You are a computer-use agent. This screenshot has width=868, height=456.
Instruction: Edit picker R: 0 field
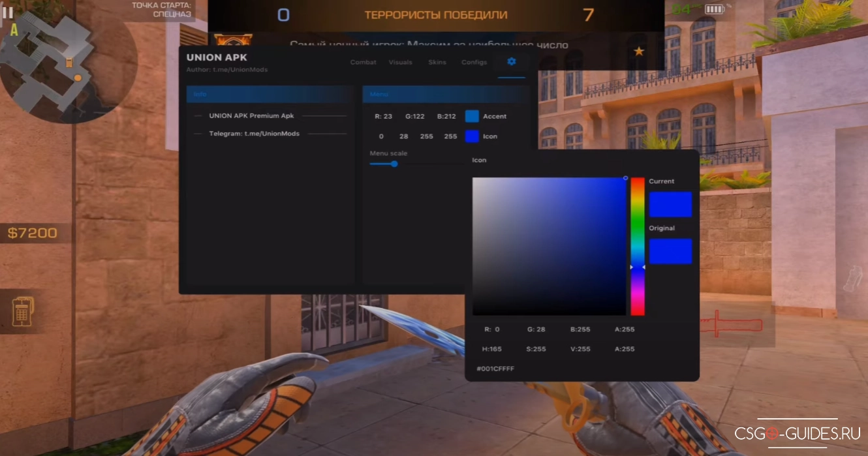point(492,329)
